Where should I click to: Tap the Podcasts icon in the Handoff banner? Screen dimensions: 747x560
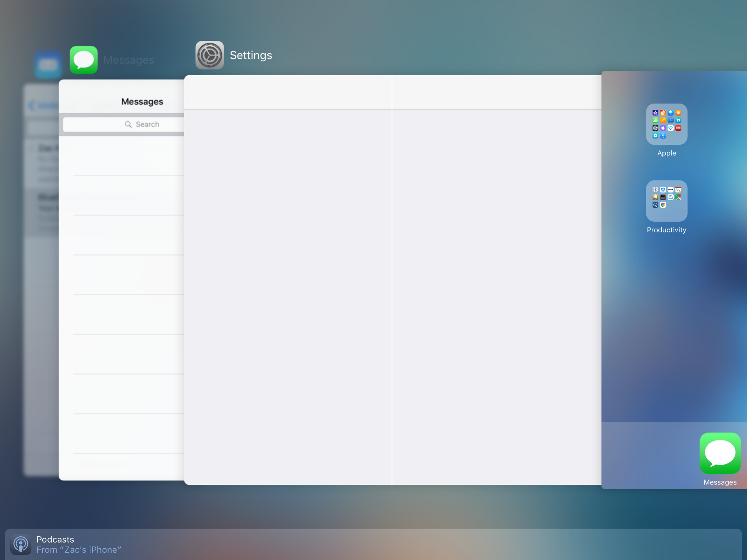tap(20, 544)
